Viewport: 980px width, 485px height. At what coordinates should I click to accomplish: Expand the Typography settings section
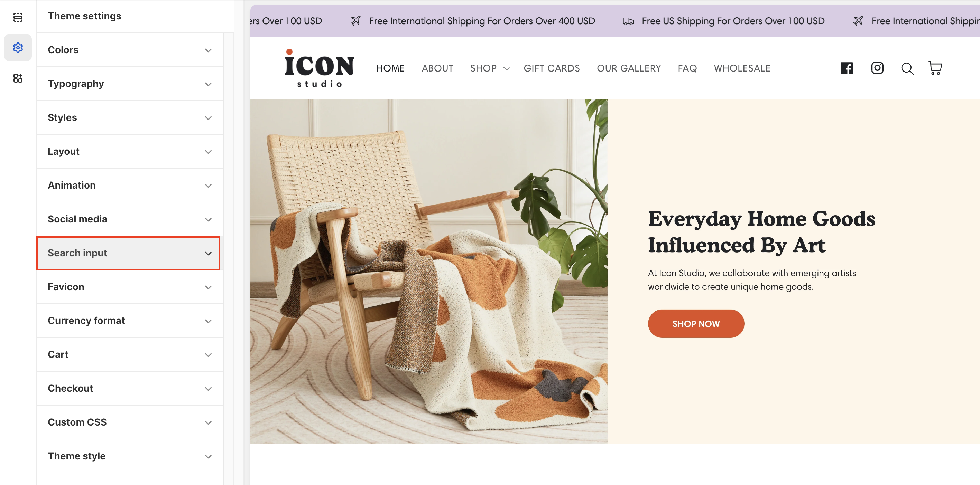pos(130,84)
